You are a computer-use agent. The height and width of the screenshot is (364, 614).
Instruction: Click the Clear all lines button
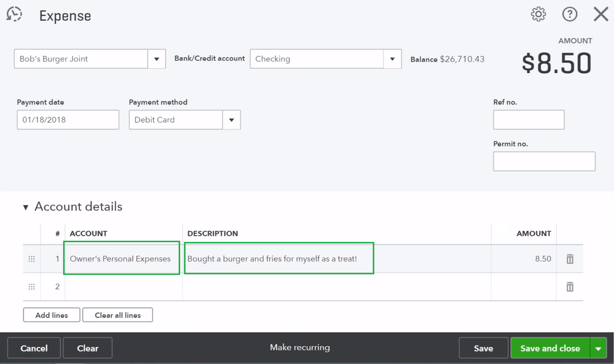click(x=117, y=315)
